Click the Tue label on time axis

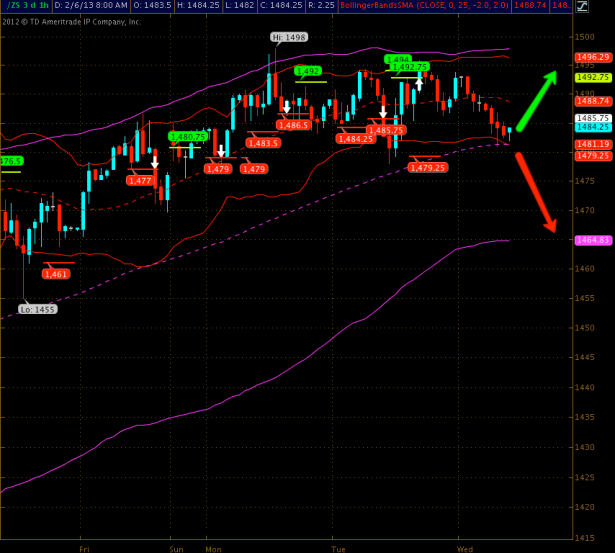click(x=339, y=548)
